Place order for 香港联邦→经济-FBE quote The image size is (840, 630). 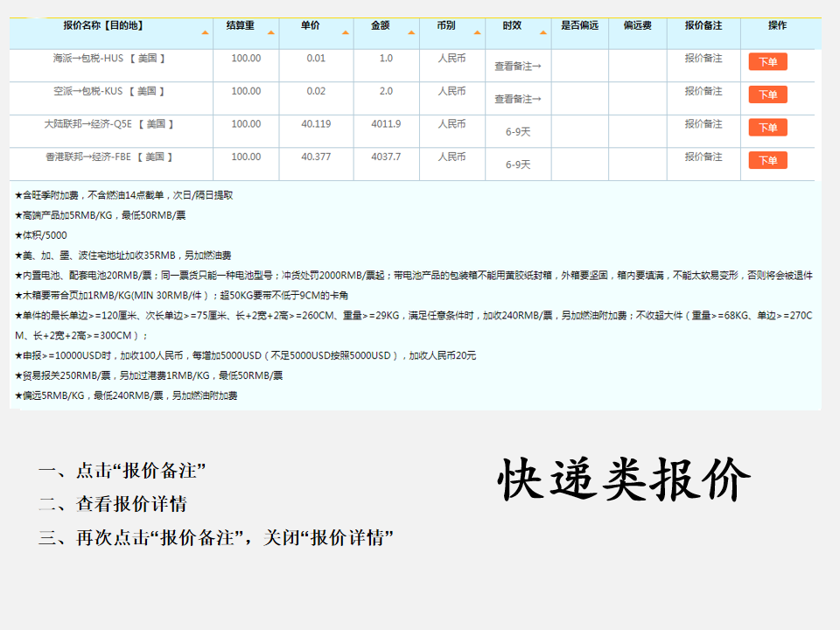click(767, 161)
